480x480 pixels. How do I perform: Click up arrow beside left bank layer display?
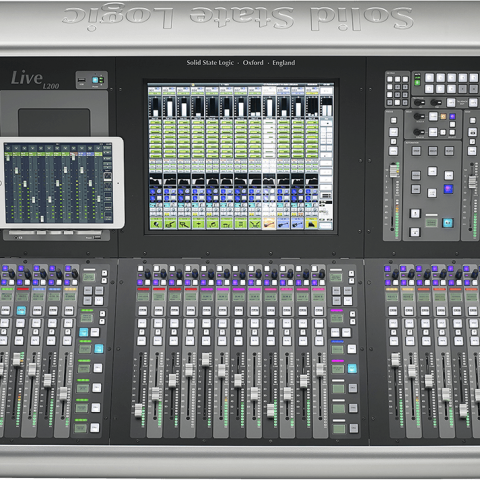(104, 273)
